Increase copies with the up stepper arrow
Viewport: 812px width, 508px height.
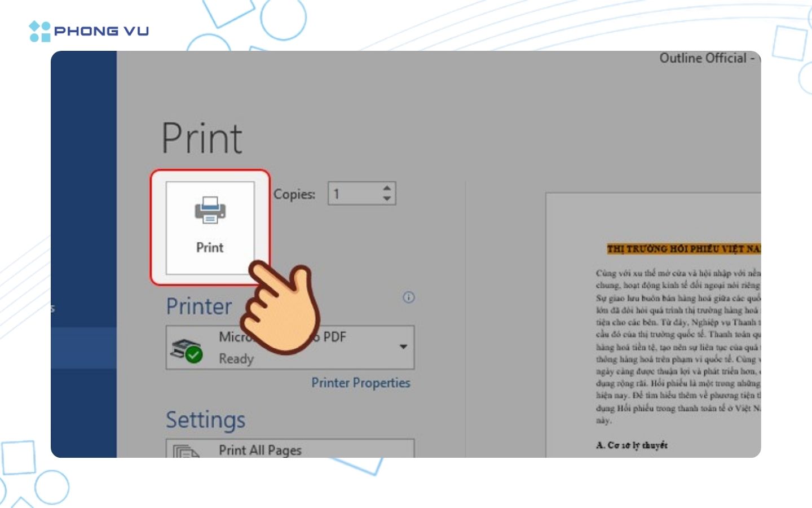[x=386, y=188]
